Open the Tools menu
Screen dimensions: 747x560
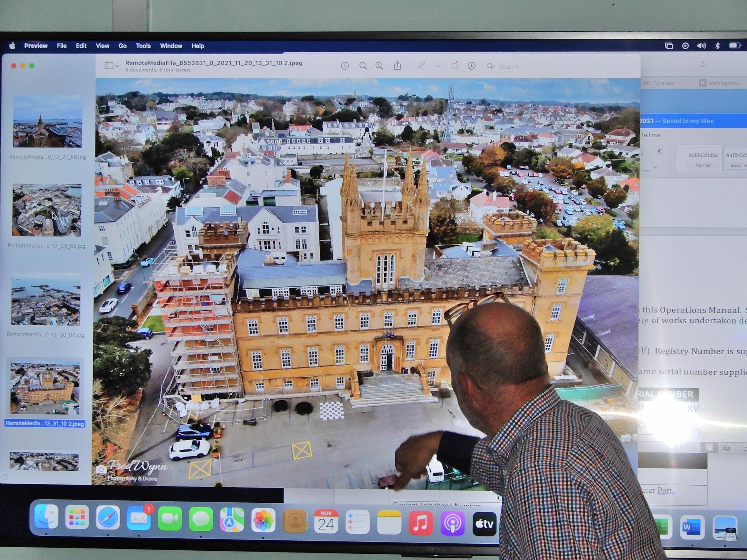143,46
